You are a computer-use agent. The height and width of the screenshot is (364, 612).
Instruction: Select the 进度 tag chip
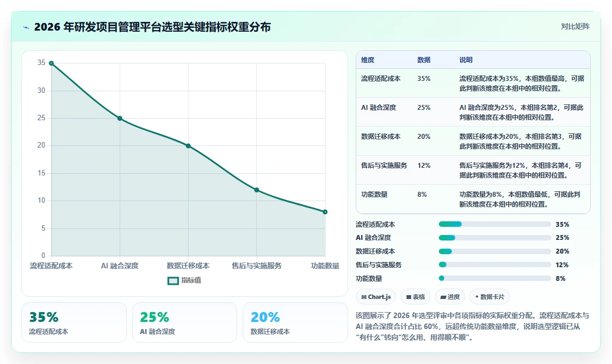point(450,297)
